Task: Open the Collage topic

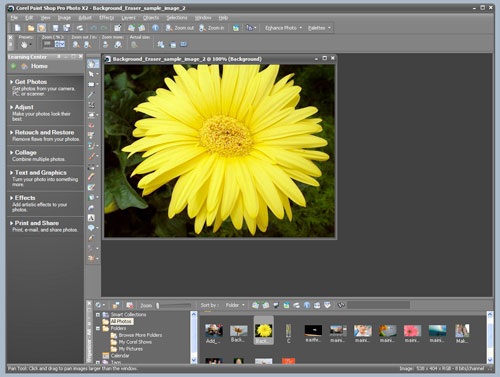Action: tap(25, 152)
